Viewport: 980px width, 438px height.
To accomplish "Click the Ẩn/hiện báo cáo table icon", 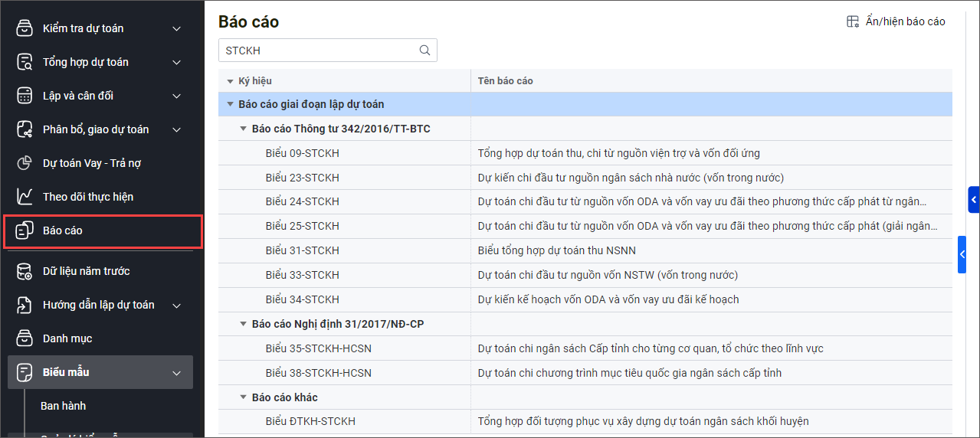I will (x=853, y=21).
